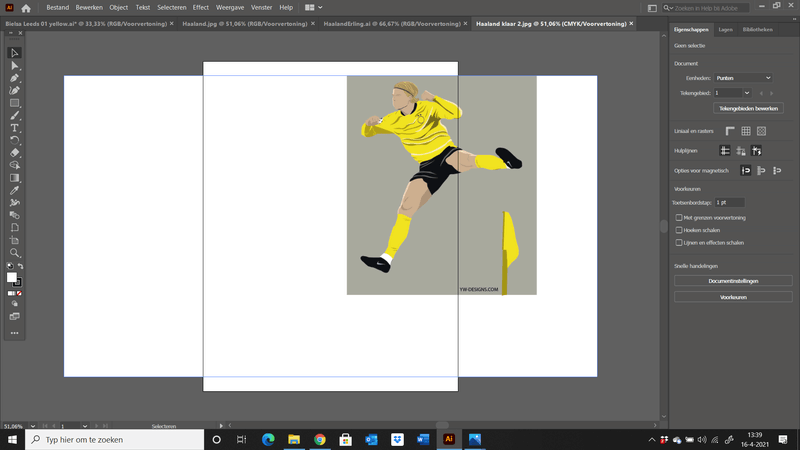
Task: Select the Type tool
Action: [14, 128]
